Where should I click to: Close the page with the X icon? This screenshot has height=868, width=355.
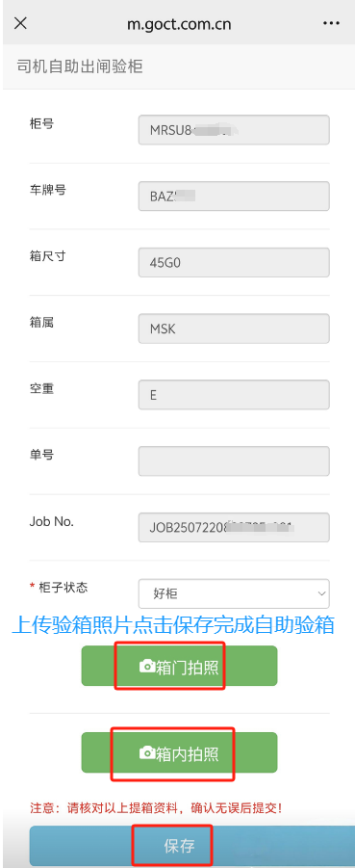(20, 23)
